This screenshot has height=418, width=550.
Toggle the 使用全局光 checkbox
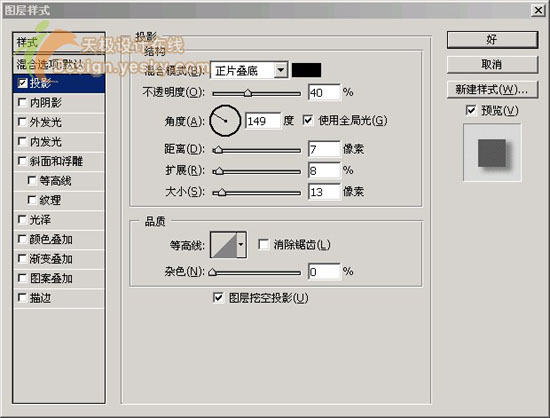(x=308, y=120)
